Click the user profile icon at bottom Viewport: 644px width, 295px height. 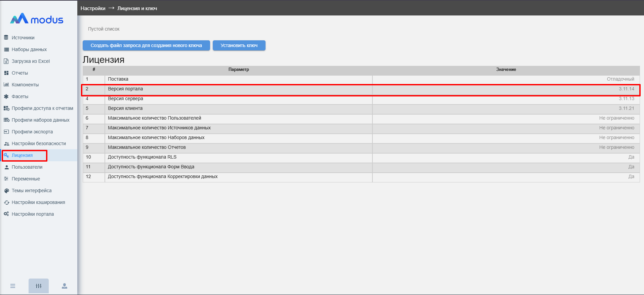[65, 286]
